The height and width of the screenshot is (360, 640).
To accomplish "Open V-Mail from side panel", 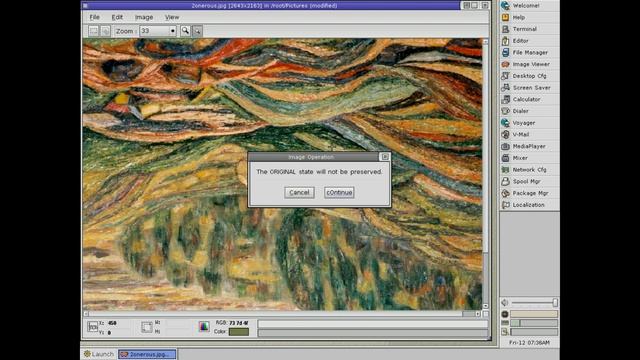I will tap(529, 134).
